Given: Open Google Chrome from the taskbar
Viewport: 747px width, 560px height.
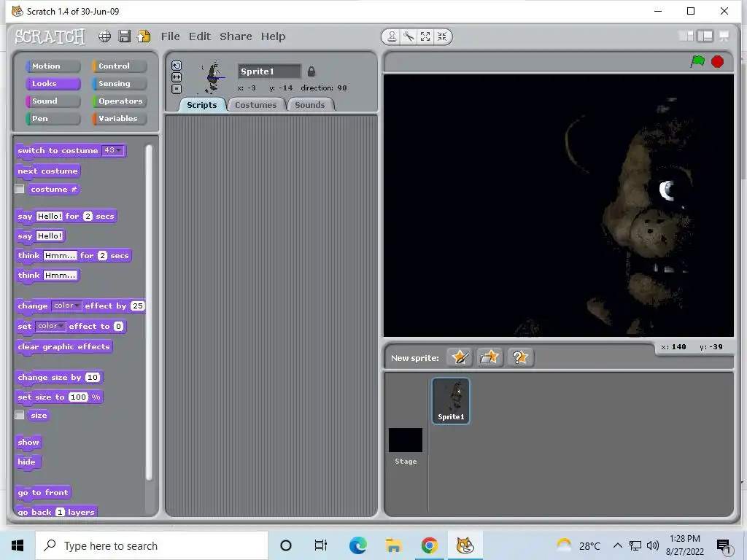Looking at the screenshot, I should click(x=429, y=545).
